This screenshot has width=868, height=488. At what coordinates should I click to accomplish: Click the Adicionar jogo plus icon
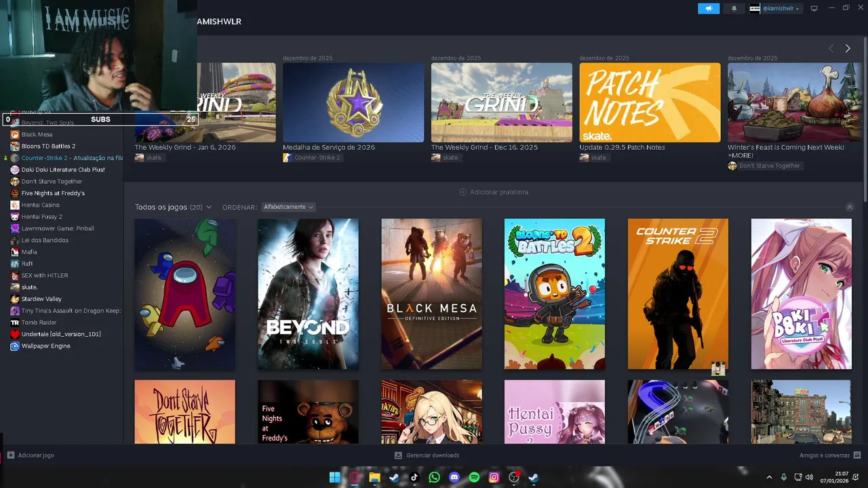point(10,455)
